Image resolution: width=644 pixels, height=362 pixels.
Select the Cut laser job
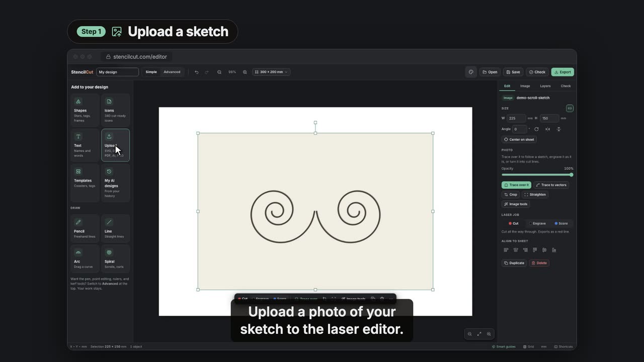[x=514, y=223]
